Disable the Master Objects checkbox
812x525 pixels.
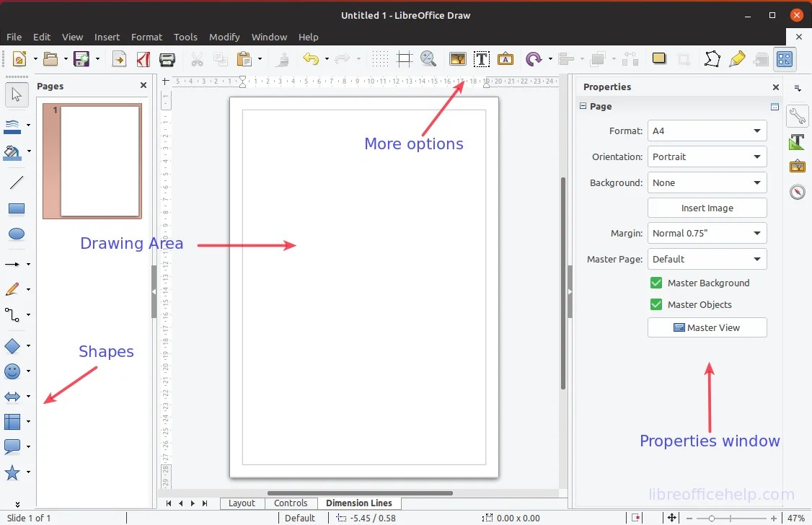coord(656,304)
